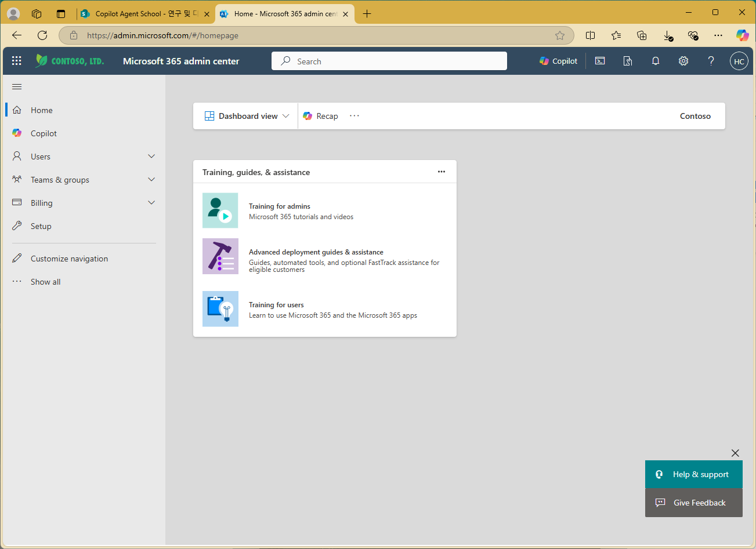
Task: Open the vertical tabs actions icon
Action: [61, 14]
